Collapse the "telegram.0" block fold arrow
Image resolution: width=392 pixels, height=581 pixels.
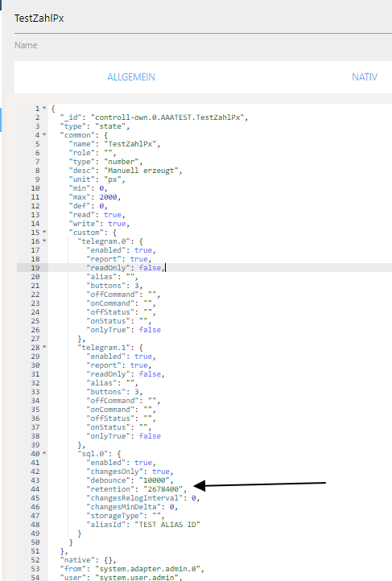[44, 241]
